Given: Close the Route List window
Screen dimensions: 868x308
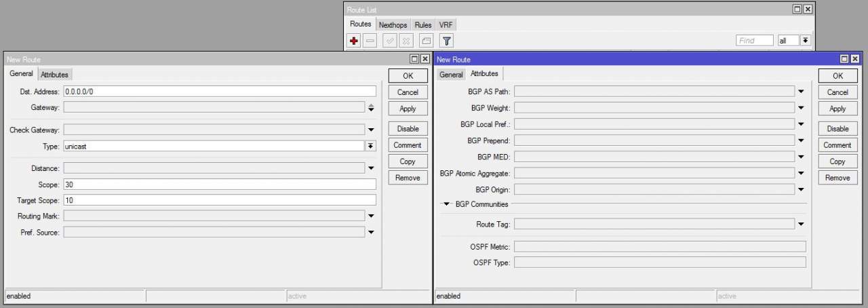Looking at the screenshot, I should pos(807,9).
